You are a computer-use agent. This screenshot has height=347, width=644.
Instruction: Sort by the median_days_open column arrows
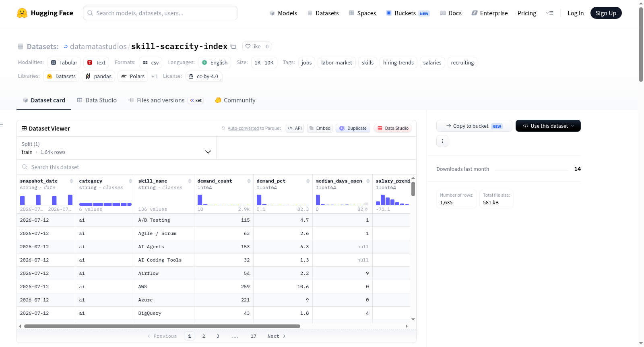(368, 181)
